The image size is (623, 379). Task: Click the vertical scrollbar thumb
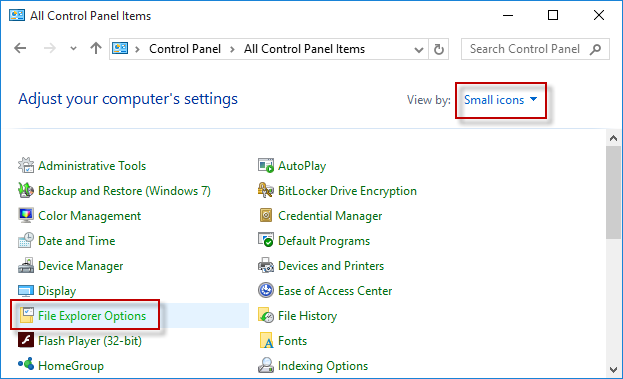(x=613, y=192)
